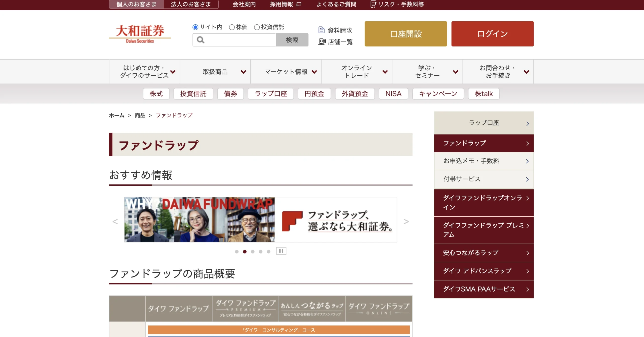
Task: Expand the マーケット情報 dropdown menu
Action: coord(286,72)
